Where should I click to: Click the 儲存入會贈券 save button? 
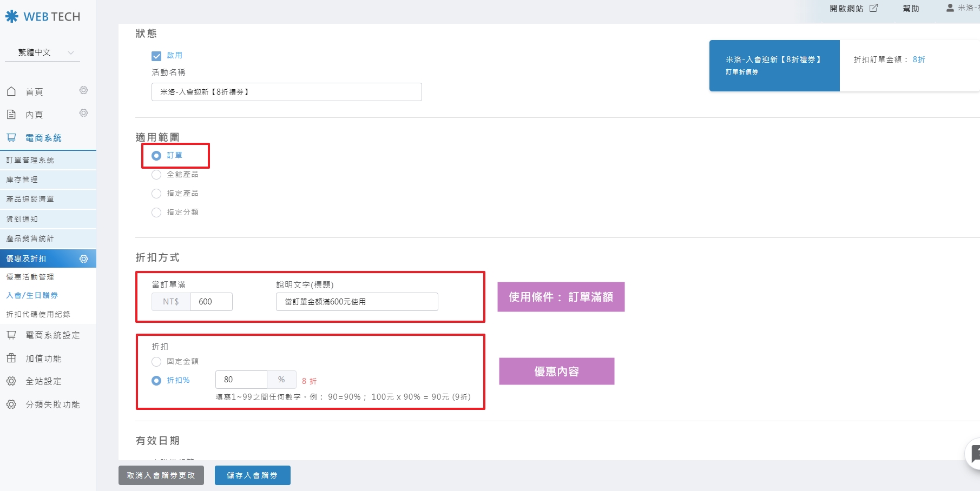(x=252, y=475)
